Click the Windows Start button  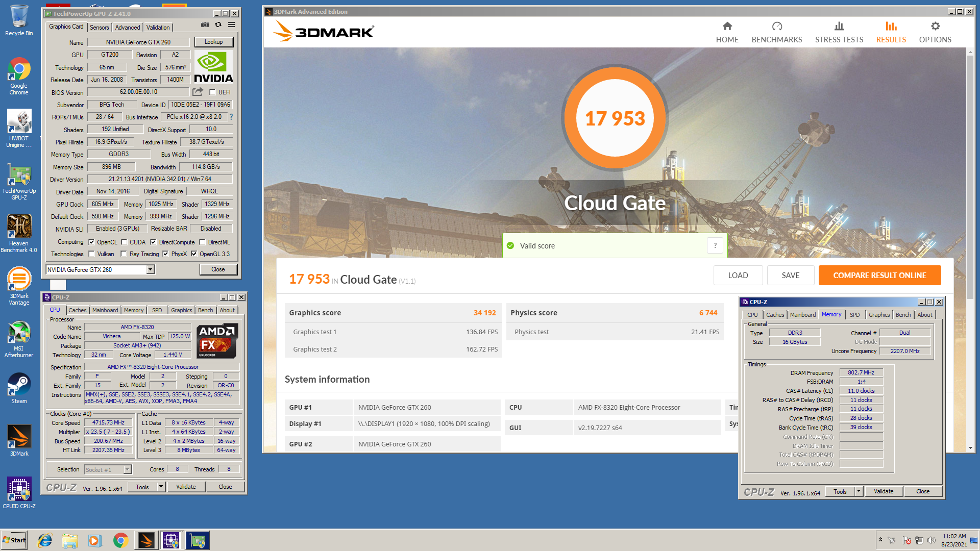(14, 540)
